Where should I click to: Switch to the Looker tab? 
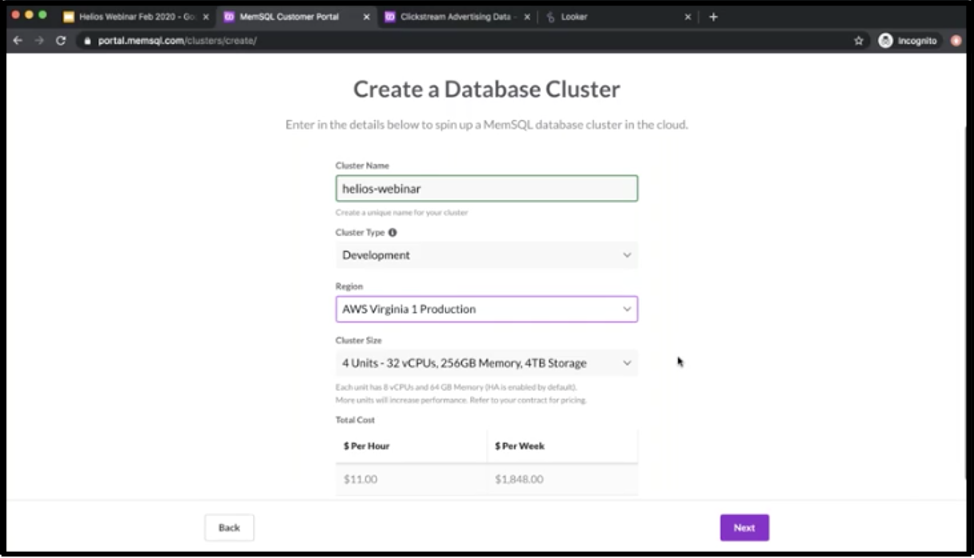pos(617,17)
